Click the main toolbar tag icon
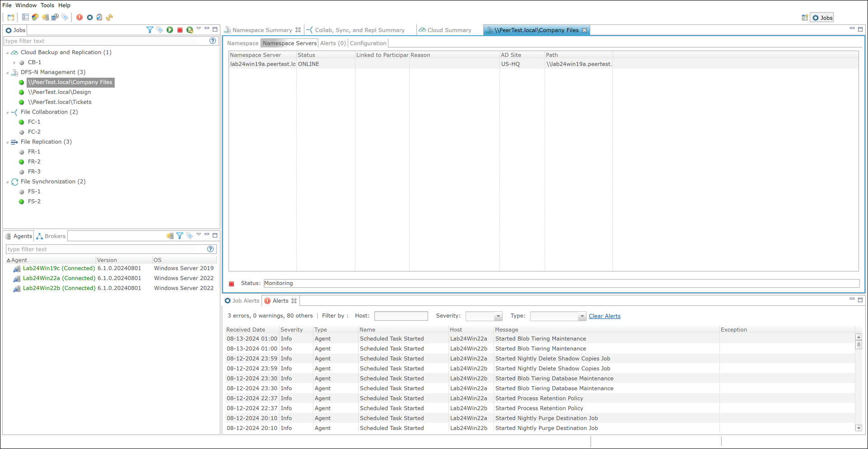868x449 pixels. pyautogui.click(x=65, y=17)
